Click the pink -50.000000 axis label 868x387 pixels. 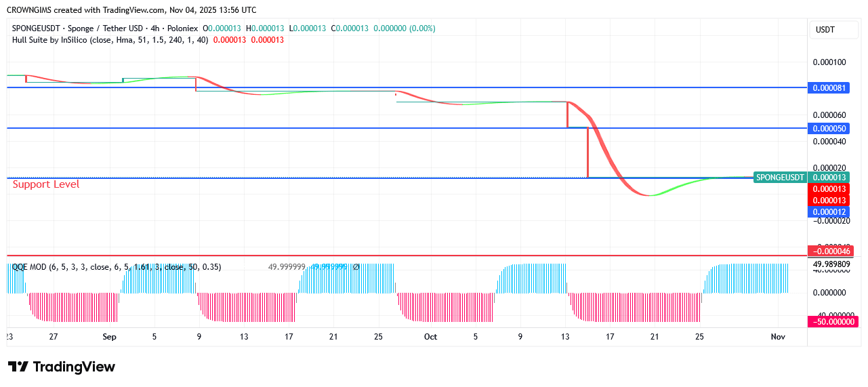[x=832, y=322]
